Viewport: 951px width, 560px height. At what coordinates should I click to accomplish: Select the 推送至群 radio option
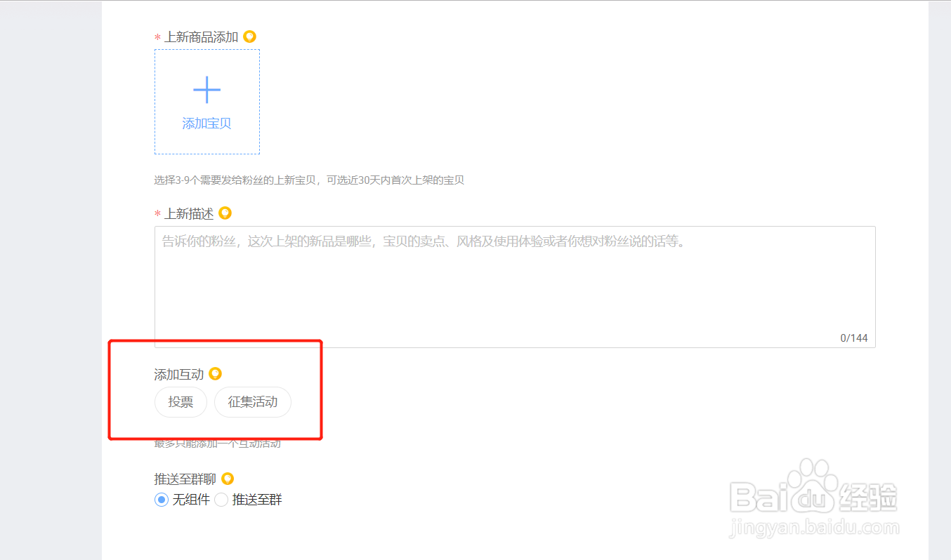(x=221, y=500)
